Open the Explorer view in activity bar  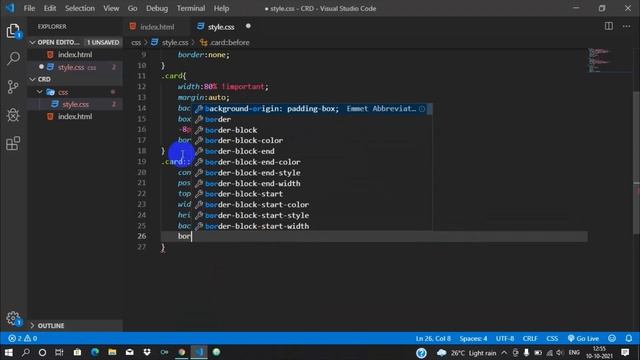click(13, 31)
